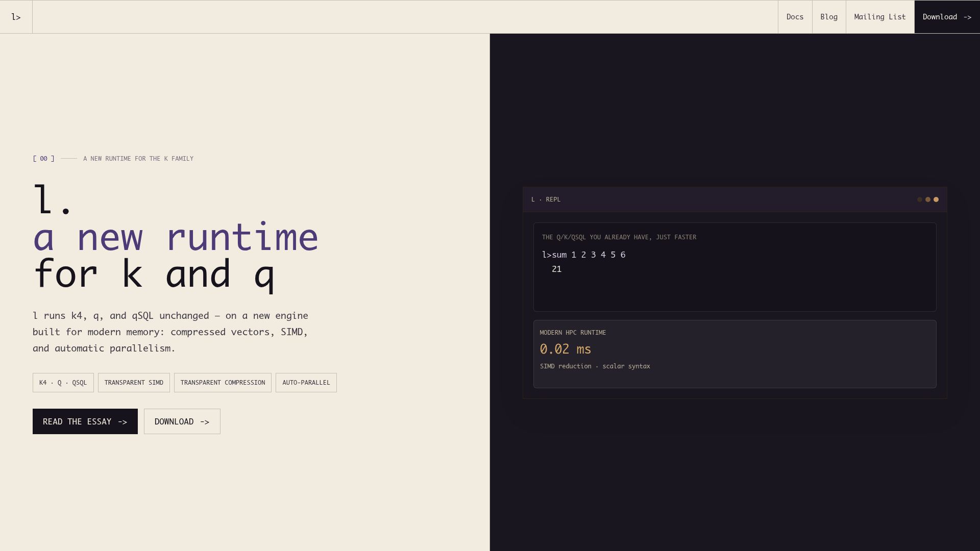
Task: Click the l> logo in the header
Action: [16, 17]
